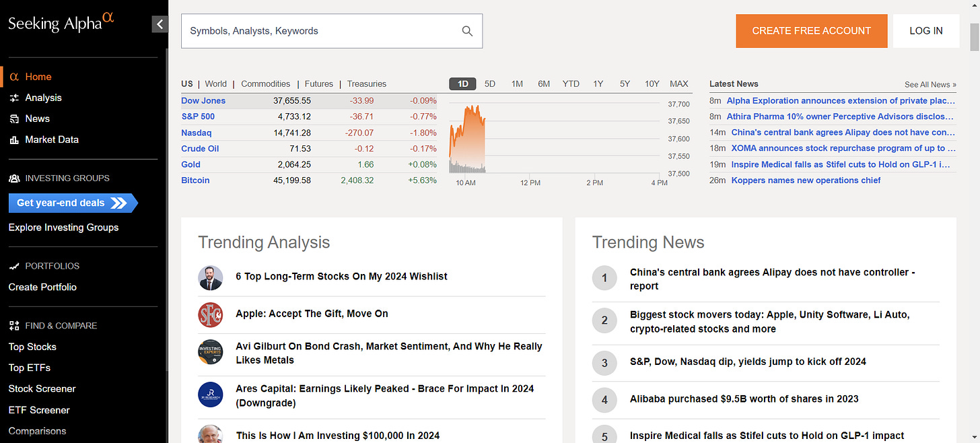
Task: Click the Home alpha icon in sidebar
Action: coord(14,77)
